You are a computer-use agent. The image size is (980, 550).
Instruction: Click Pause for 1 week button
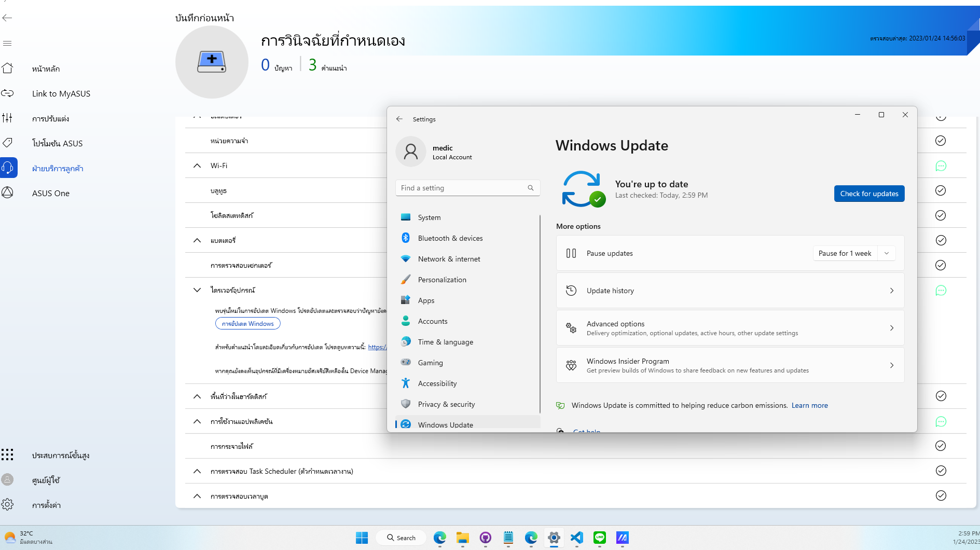845,253
